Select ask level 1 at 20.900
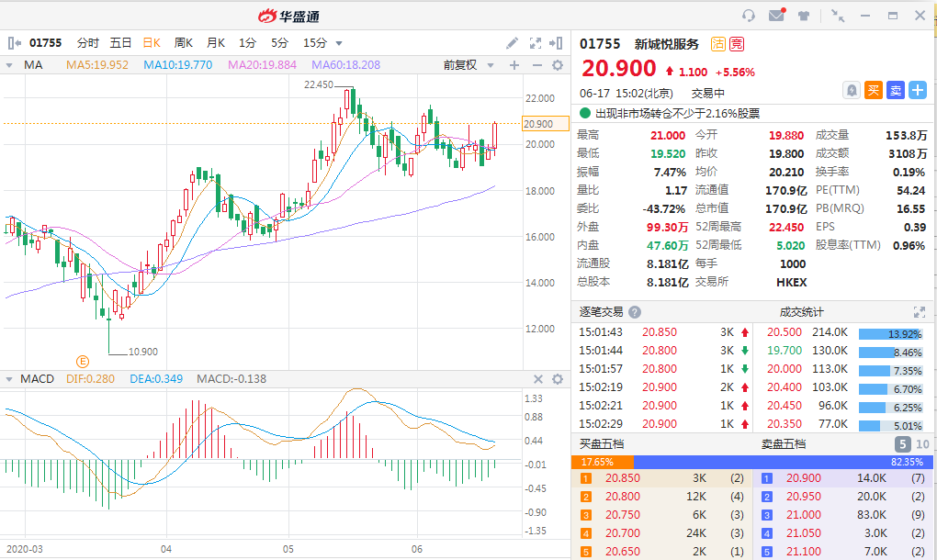Image resolution: width=937 pixels, height=560 pixels. (842, 478)
